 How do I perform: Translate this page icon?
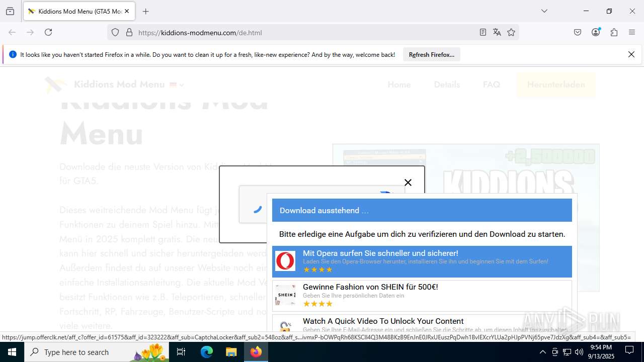[497, 32]
